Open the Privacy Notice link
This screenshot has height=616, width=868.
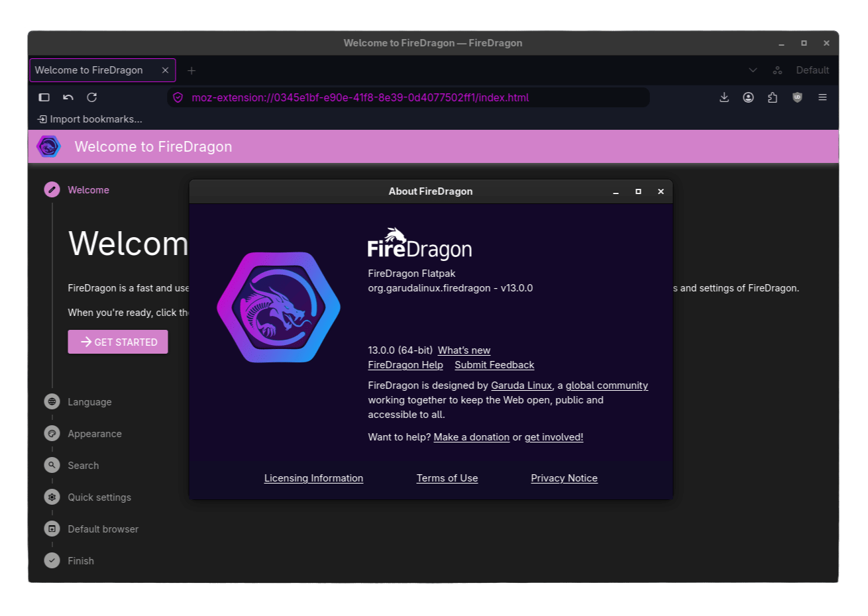[565, 478]
